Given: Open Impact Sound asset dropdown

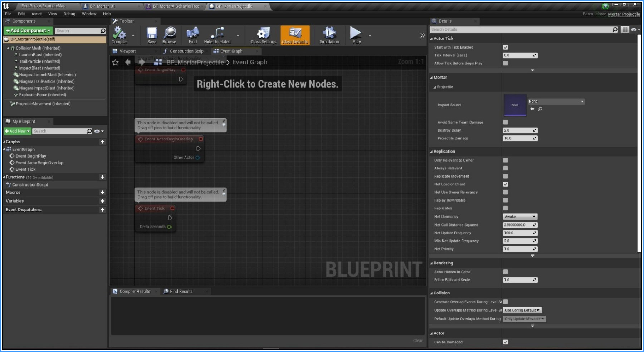Looking at the screenshot, I should click(556, 101).
